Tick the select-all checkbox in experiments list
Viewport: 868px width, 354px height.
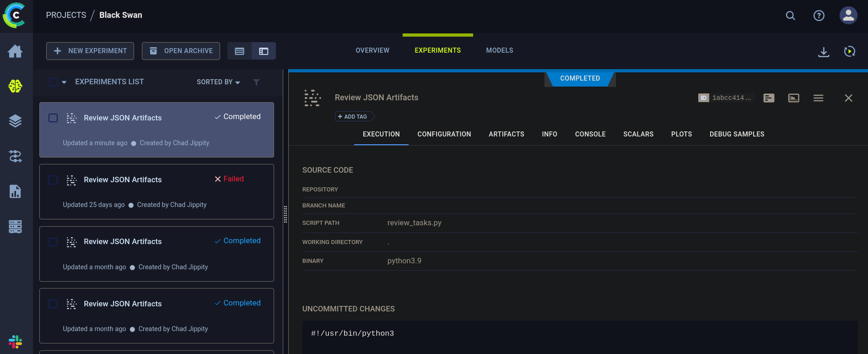53,82
